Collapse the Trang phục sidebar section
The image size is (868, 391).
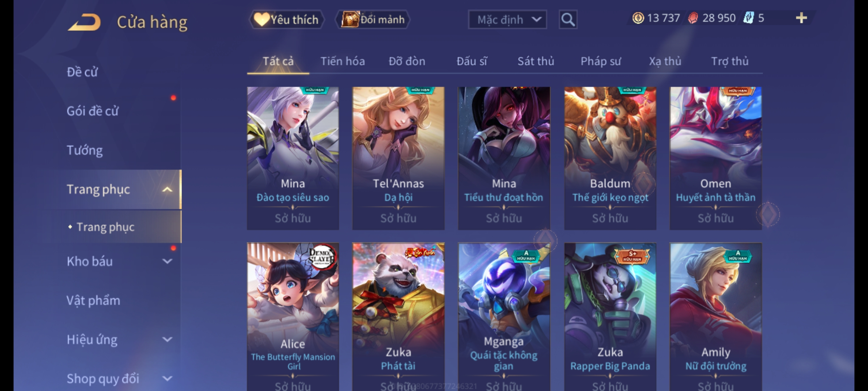(x=167, y=189)
